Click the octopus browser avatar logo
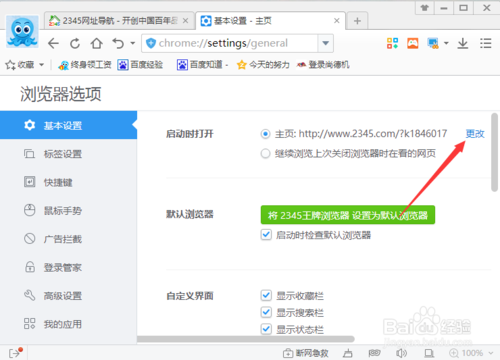500x360 pixels. 22,32
